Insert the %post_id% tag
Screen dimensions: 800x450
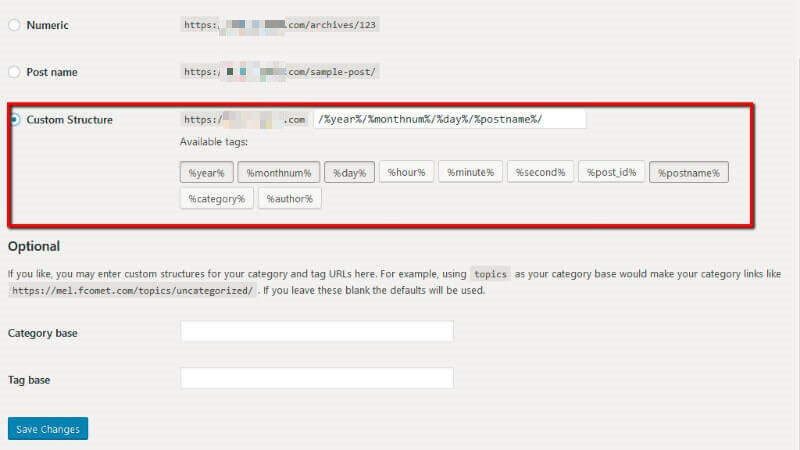[x=611, y=172]
